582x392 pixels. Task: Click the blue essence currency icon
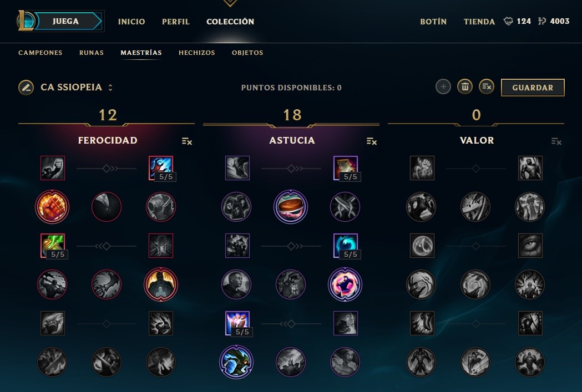coord(542,21)
